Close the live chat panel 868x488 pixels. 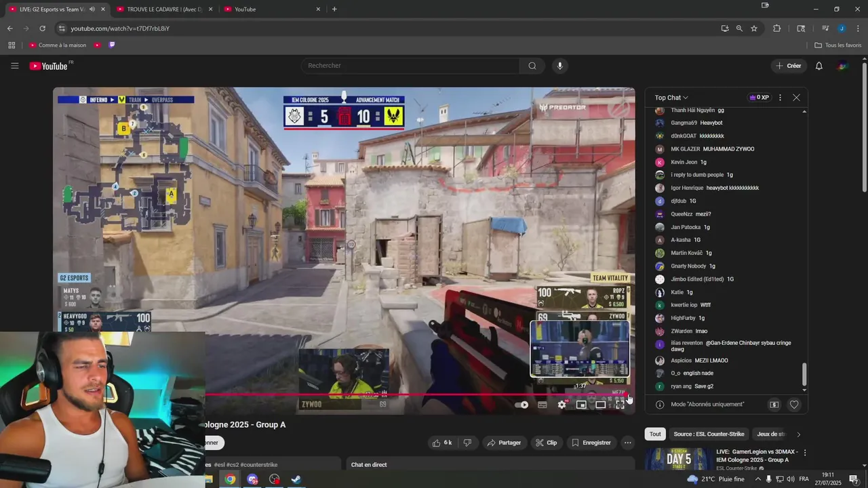[796, 98]
